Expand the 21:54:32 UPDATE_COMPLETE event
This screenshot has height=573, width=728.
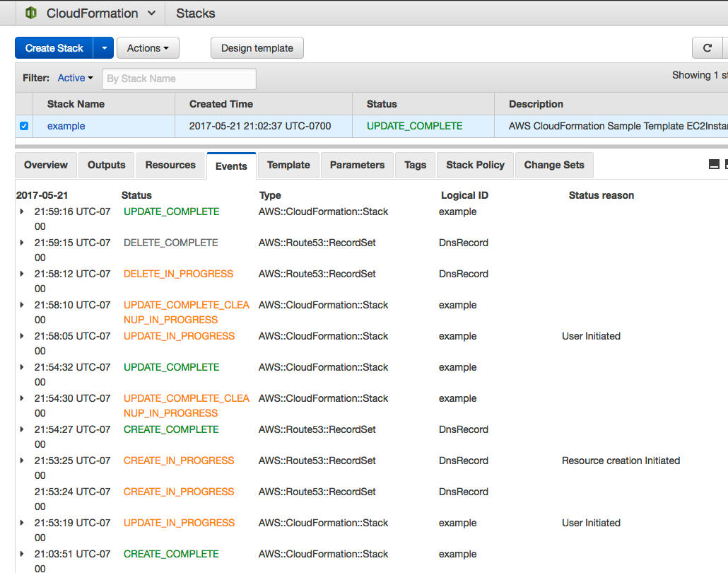[x=22, y=367]
